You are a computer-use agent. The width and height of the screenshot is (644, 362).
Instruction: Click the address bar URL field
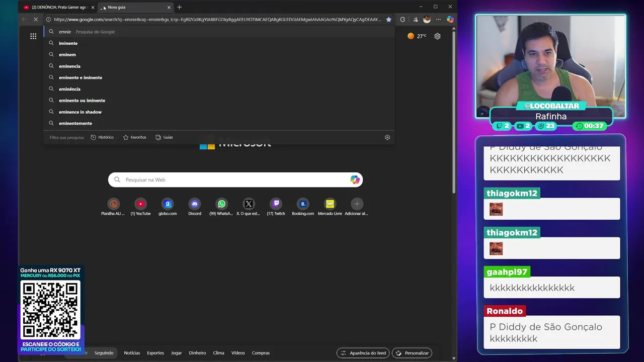217,20
